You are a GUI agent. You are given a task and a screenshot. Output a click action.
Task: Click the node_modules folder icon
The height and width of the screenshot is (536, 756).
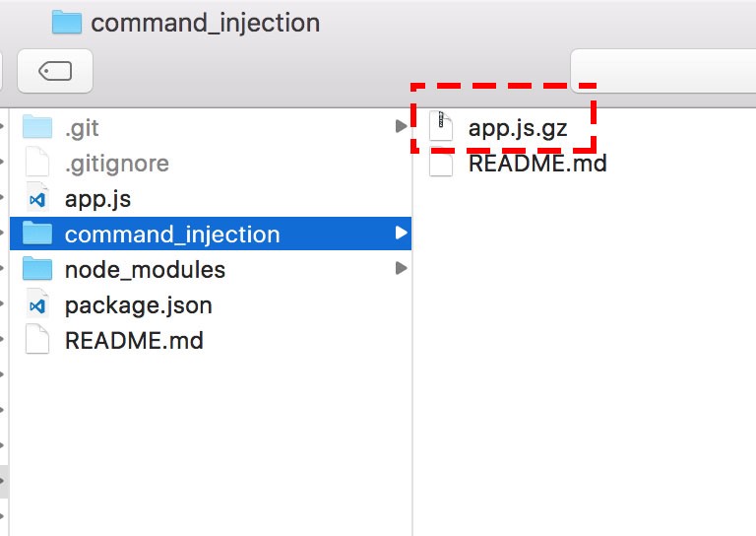pos(37,270)
